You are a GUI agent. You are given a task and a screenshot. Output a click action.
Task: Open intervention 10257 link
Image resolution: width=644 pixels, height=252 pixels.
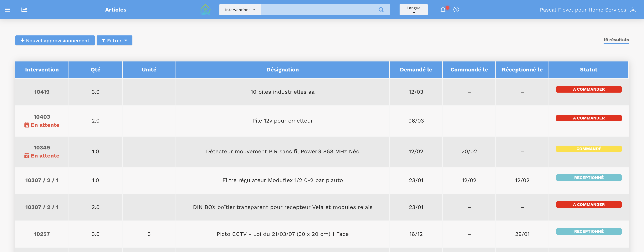pyautogui.click(x=42, y=234)
